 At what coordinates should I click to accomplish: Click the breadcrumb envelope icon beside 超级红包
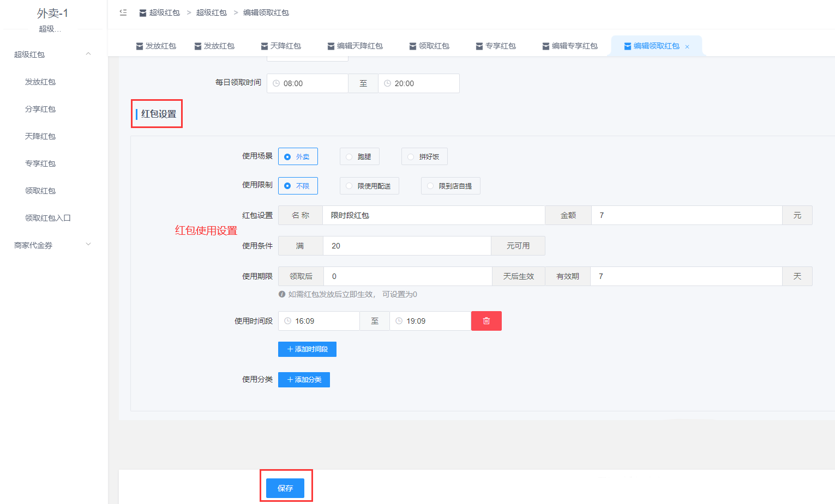click(143, 13)
